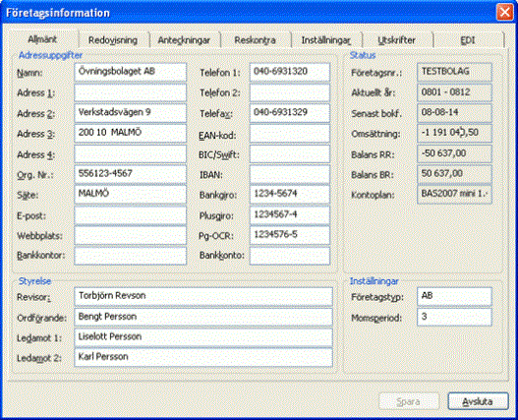Focus the Momsperiod field
518x420 pixels.
tap(454, 317)
